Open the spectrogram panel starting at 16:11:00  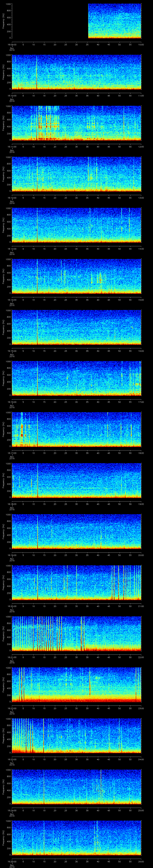click(77, 123)
